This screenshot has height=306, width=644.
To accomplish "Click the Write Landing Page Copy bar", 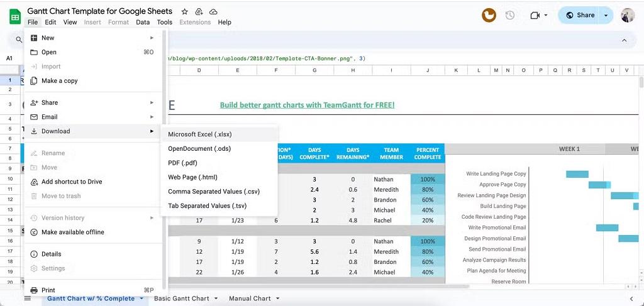I will [x=577, y=174].
